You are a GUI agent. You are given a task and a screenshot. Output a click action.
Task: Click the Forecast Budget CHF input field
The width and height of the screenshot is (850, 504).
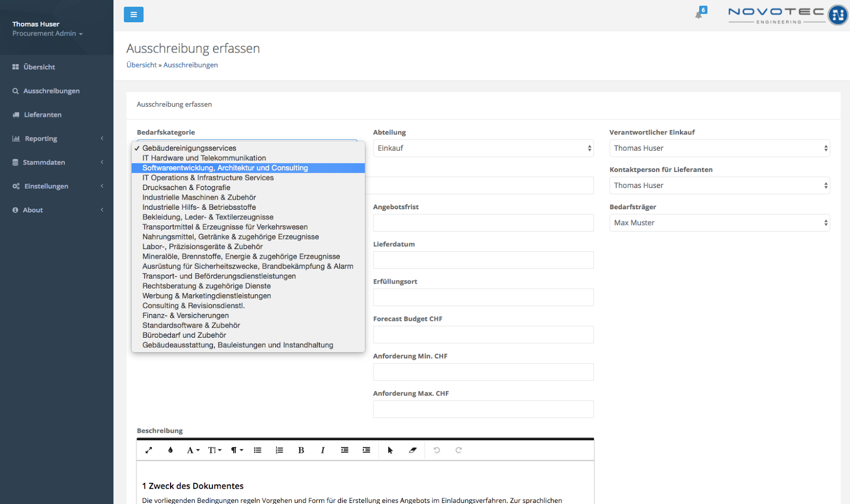[483, 335]
